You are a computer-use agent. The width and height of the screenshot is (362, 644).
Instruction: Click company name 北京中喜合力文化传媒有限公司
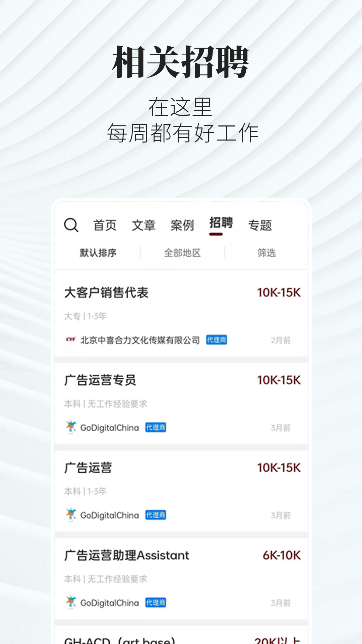(140, 340)
